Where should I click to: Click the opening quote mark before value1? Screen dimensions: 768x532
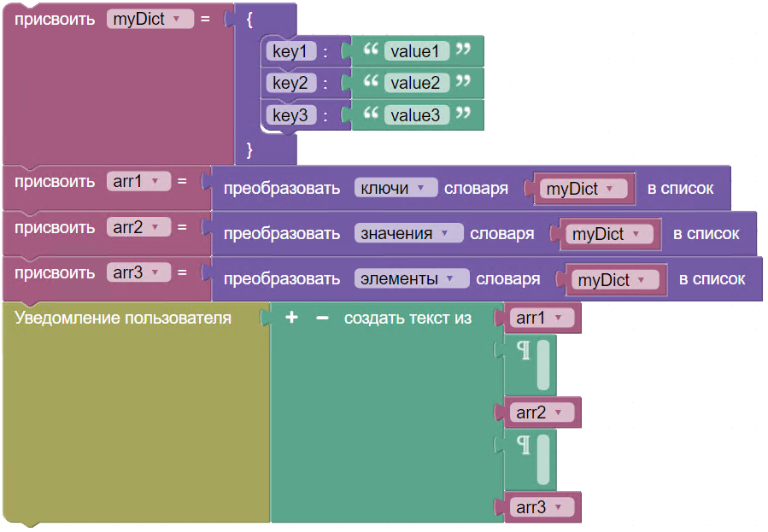pyautogui.click(x=371, y=49)
